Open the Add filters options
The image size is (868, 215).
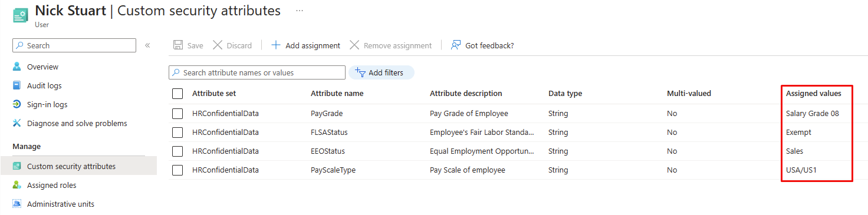[x=381, y=72]
